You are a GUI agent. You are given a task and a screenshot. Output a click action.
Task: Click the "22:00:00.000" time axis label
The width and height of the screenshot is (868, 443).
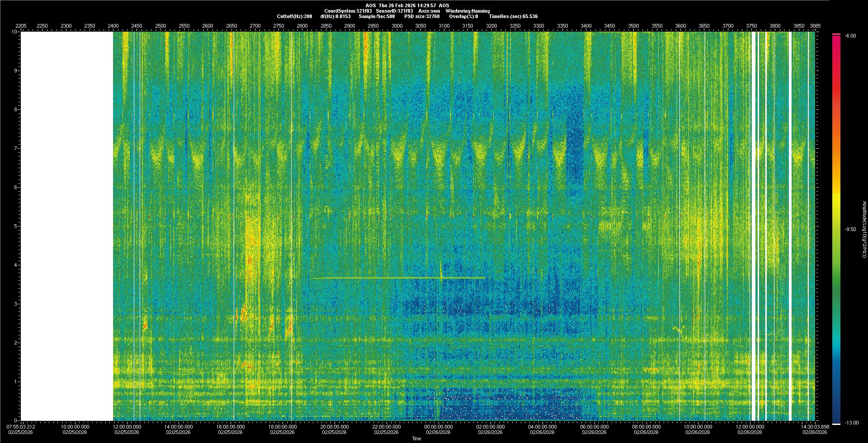(x=387, y=427)
